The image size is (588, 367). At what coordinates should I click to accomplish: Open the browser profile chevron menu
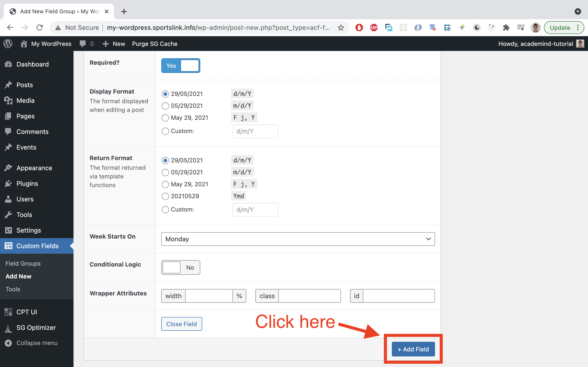click(578, 11)
